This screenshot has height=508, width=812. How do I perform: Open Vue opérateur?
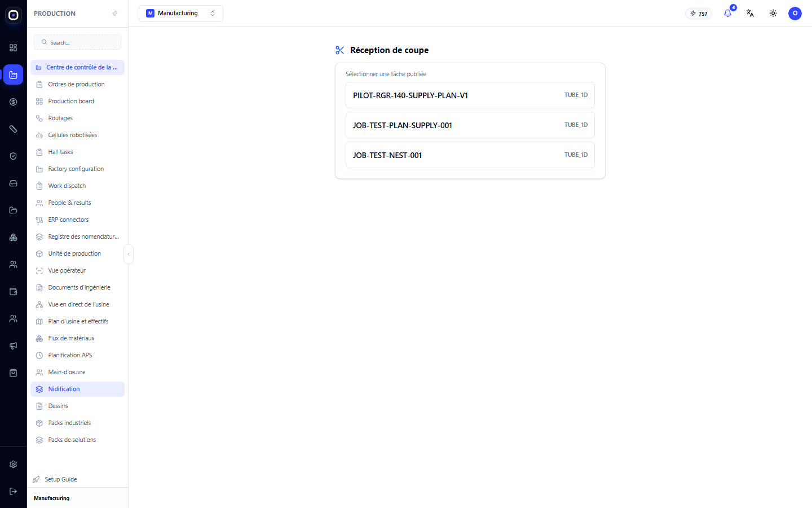[77, 270]
